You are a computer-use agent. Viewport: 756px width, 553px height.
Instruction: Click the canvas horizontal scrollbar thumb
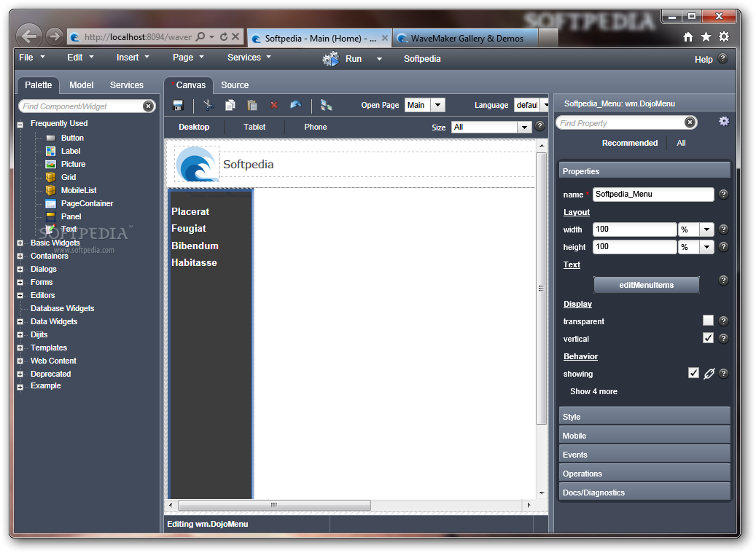pyautogui.click(x=274, y=505)
